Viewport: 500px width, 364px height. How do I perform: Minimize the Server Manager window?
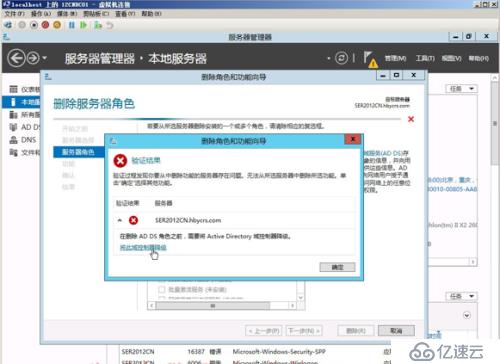click(x=456, y=37)
